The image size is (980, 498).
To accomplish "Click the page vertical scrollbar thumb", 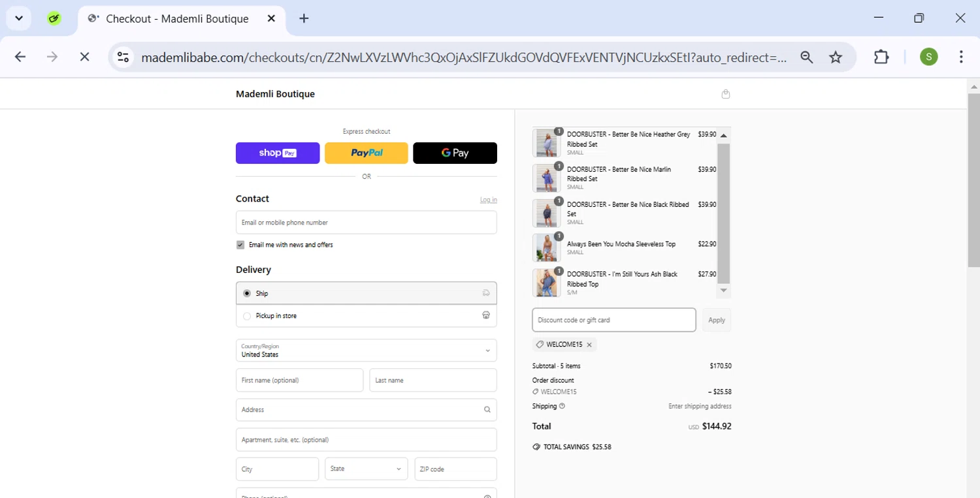I will [973, 179].
